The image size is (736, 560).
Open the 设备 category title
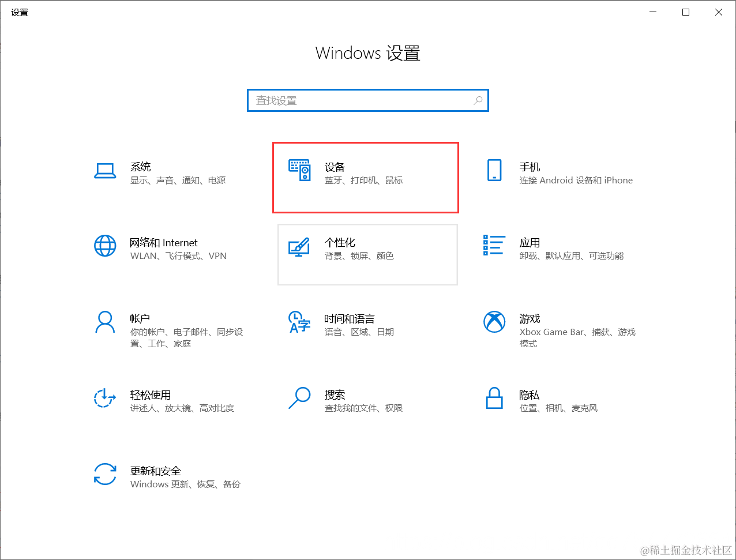pos(335,167)
